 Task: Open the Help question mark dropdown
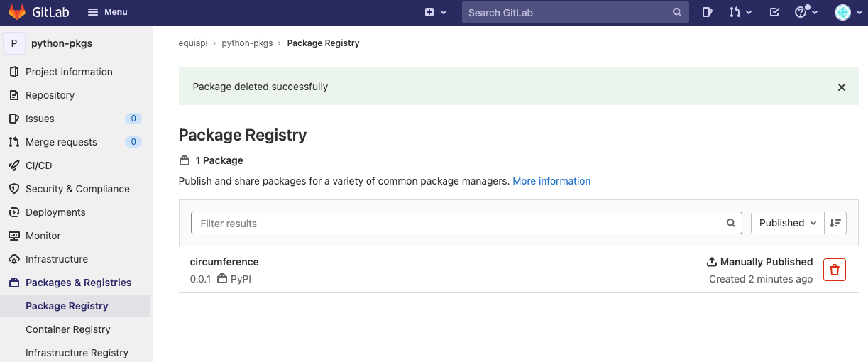pyautogui.click(x=806, y=12)
